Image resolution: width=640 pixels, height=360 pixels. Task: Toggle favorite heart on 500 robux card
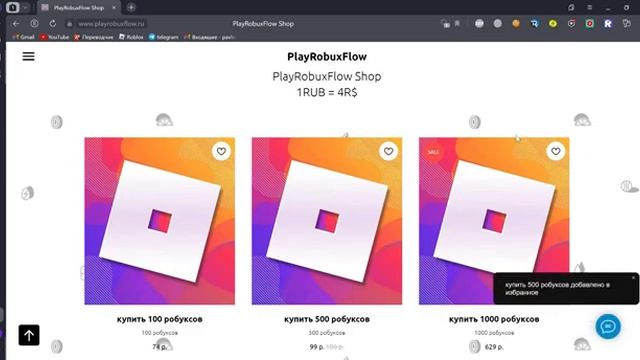pyautogui.click(x=388, y=151)
